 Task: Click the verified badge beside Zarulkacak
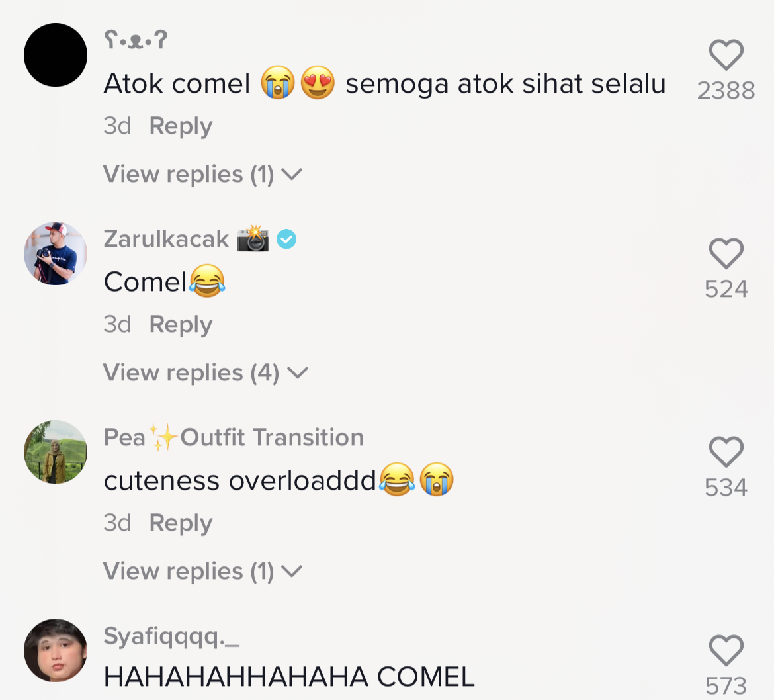286,239
